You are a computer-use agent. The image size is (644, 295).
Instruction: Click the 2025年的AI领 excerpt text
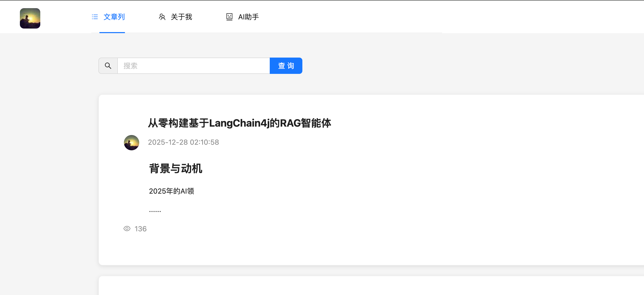[x=171, y=191]
